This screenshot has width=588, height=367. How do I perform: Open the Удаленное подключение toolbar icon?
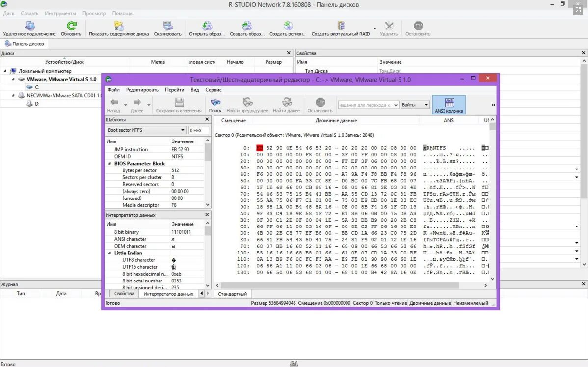29,26
